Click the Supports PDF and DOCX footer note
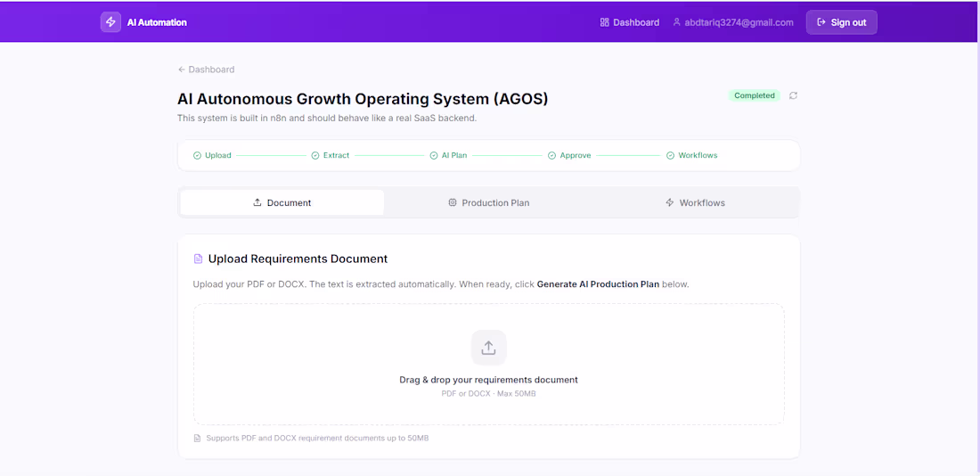The image size is (980, 476). (317, 438)
